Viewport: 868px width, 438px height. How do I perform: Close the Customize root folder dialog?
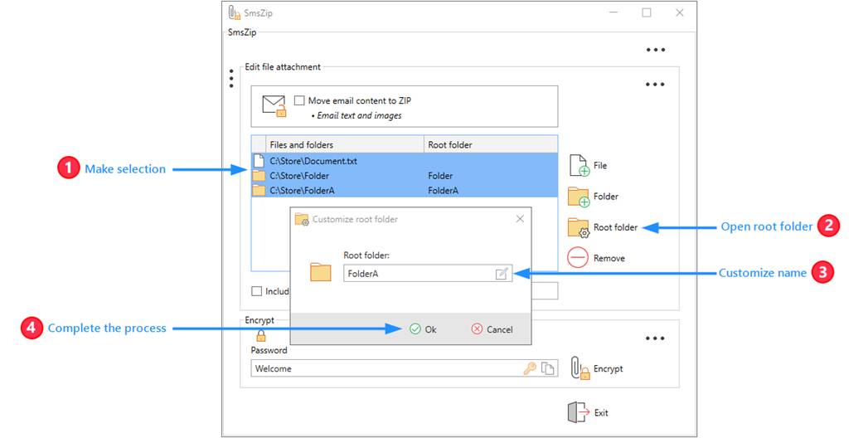(x=520, y=219)
